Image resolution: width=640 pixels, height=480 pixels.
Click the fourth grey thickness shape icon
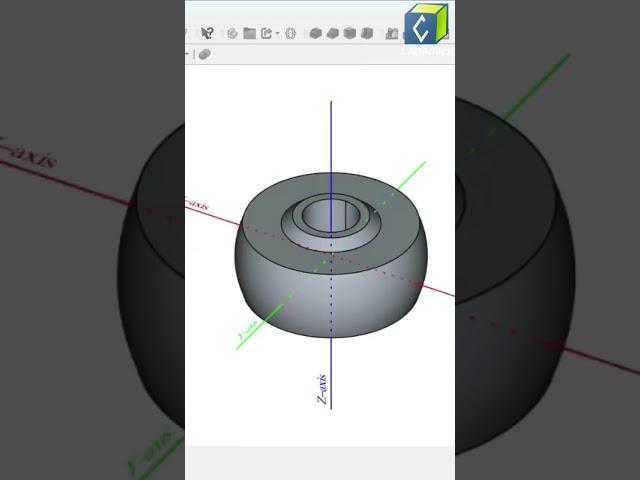tap(367, 33)
